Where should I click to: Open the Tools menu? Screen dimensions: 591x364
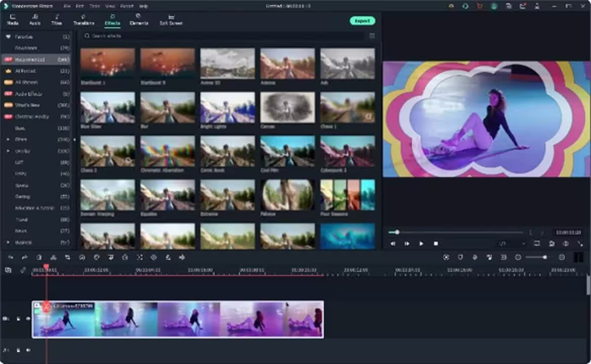(94, 6)
